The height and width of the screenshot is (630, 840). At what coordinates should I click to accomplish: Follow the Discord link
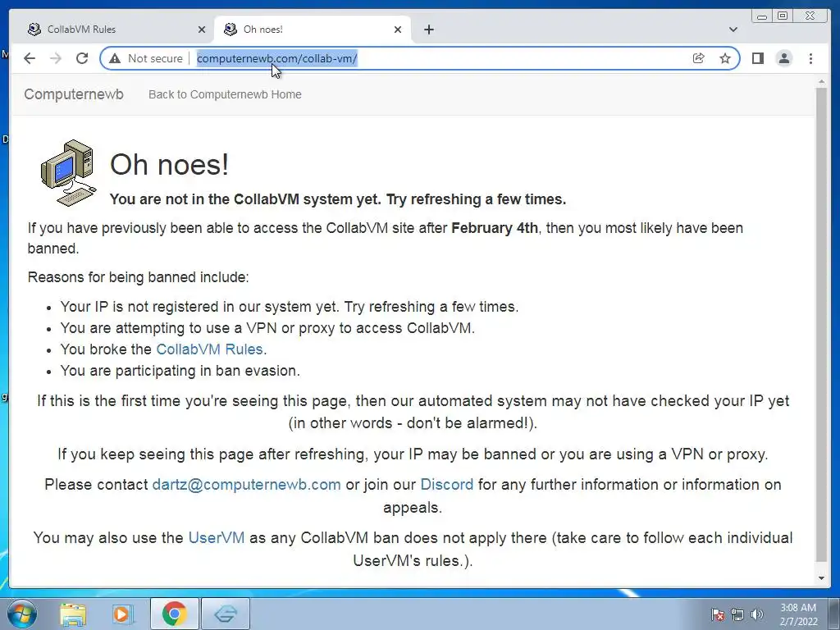point(447,484)
